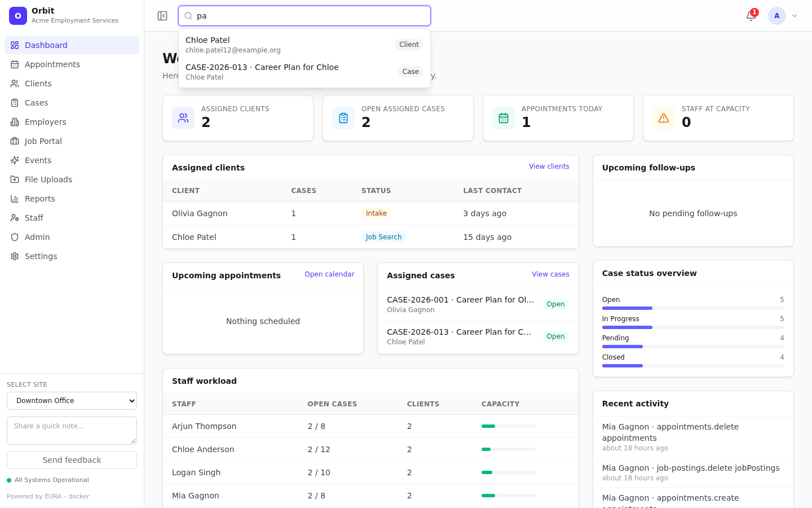Image resolution: width=812 pixels, height=508 pixels.
Task: Click the Job Portal briefcase icon
Action: click(15, 141)
